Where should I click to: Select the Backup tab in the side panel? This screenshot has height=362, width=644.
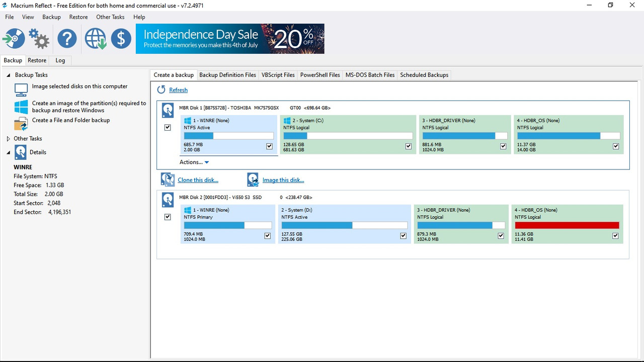coord(13,60)
